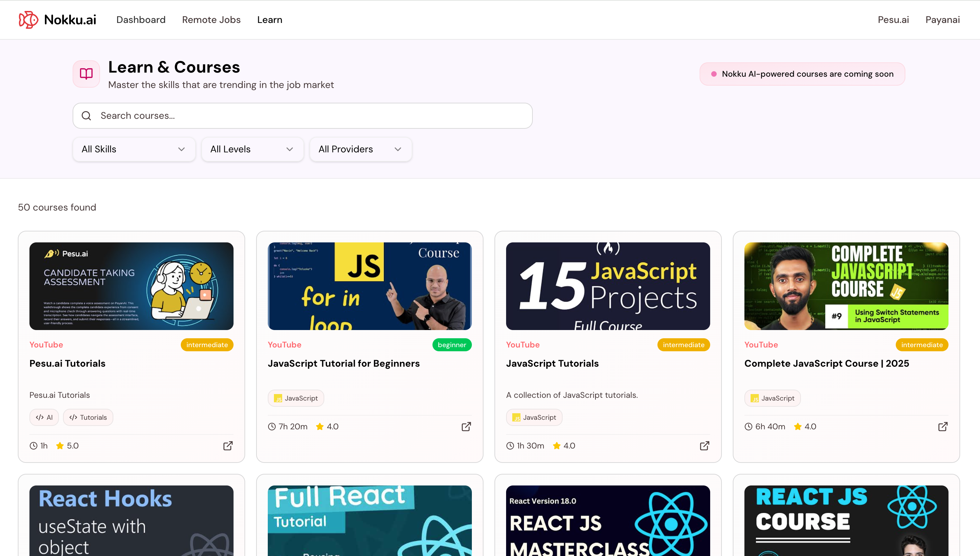Screen dimensions: 980x556
Task: Click the Nokku.ai fish logo icon
Action: coord(28,20)
